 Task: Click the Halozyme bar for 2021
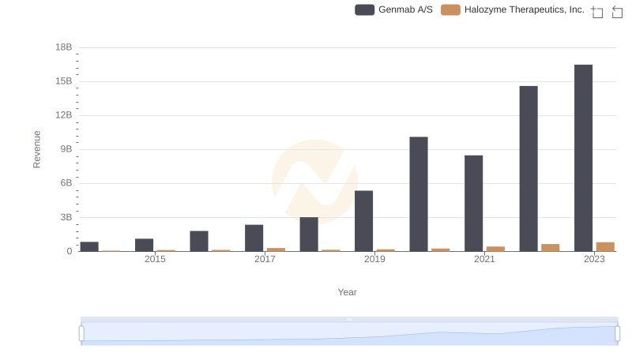click(x=495, y=249)
